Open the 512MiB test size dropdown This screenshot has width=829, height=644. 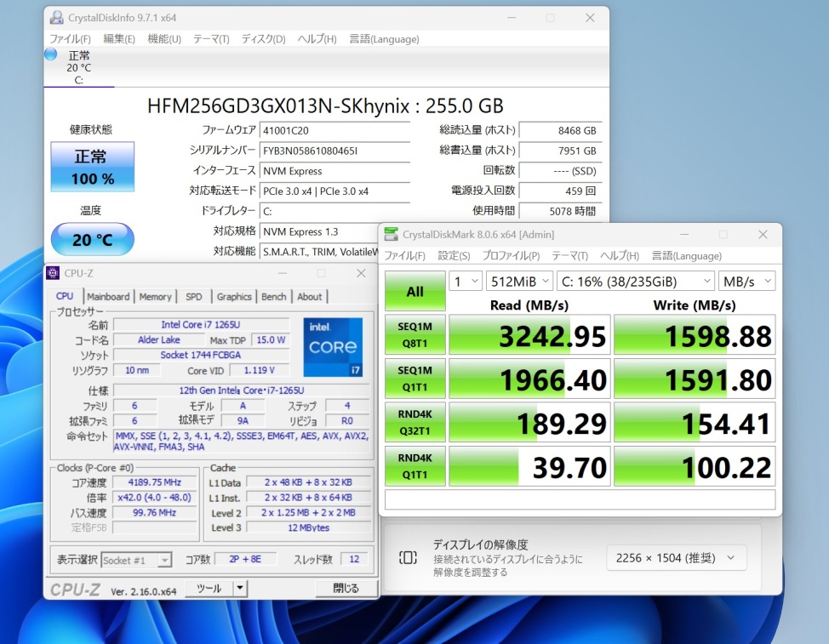pyautogui.click(x=519, y=281)
